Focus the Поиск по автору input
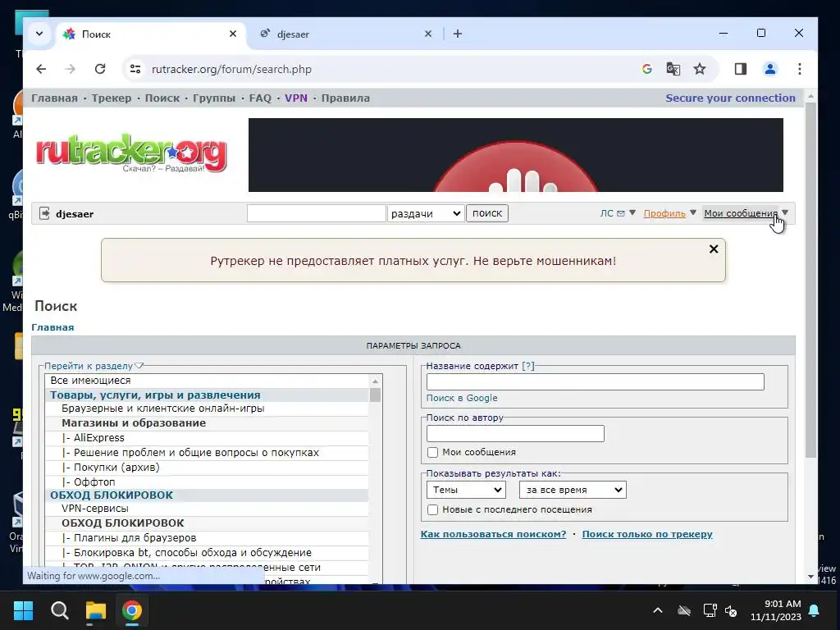This screenshot has height=630, width=840. click(515, 433)
